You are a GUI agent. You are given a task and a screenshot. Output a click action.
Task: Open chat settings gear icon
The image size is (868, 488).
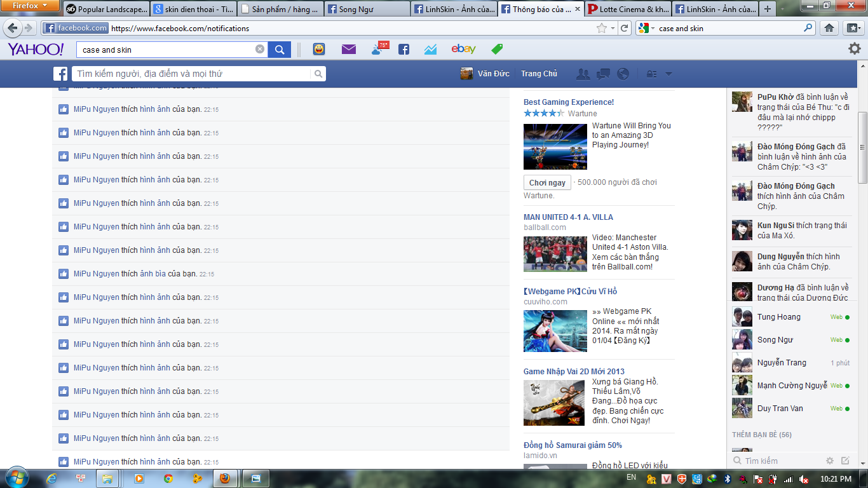click(830, 461)
